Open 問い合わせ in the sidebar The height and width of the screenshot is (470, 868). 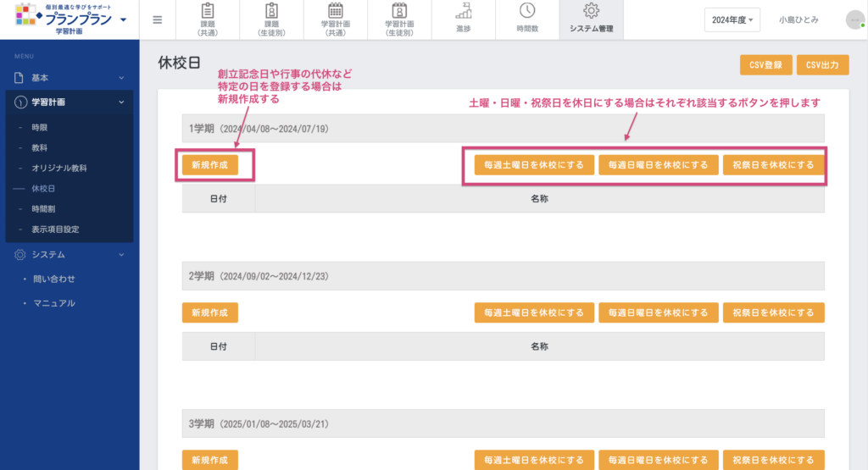pyautogui.click(x=53, y=279)
